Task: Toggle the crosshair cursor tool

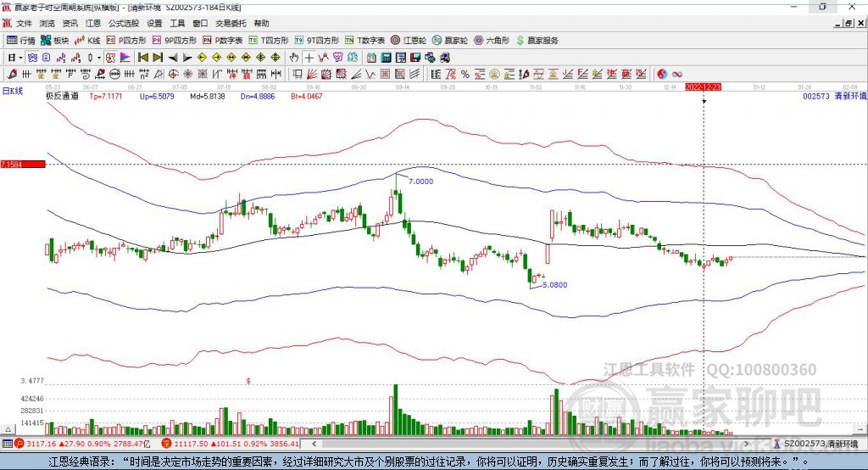Action: (309, 58)
